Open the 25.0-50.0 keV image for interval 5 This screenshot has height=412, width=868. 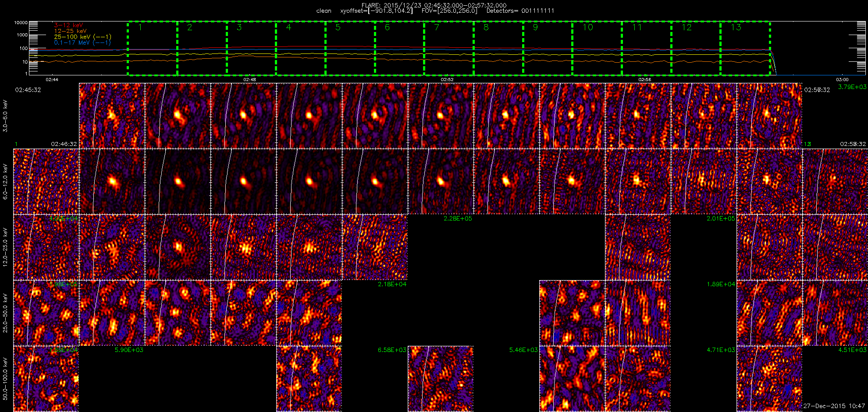pyautogui.click(x=309, y=313)
